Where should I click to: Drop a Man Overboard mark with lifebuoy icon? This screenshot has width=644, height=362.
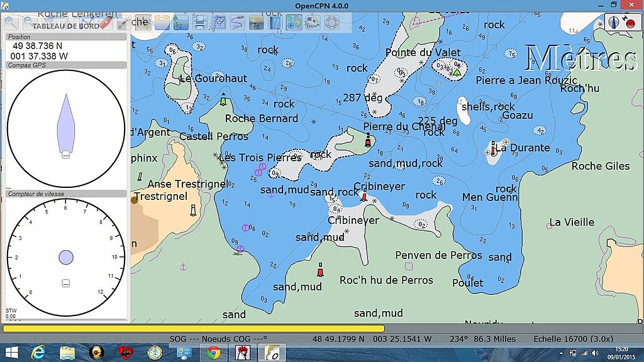pyautogui.click(x=331, y=22)
